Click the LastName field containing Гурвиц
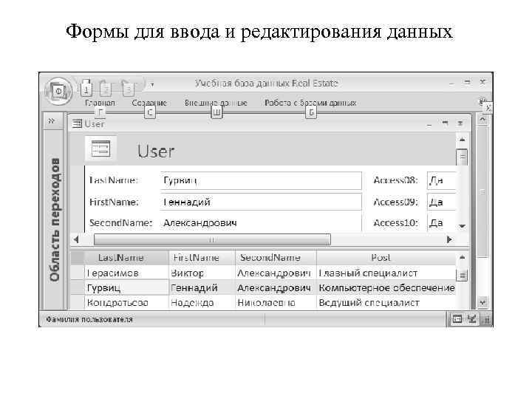The width and height of the screenshot is (532, 399). 261,180
